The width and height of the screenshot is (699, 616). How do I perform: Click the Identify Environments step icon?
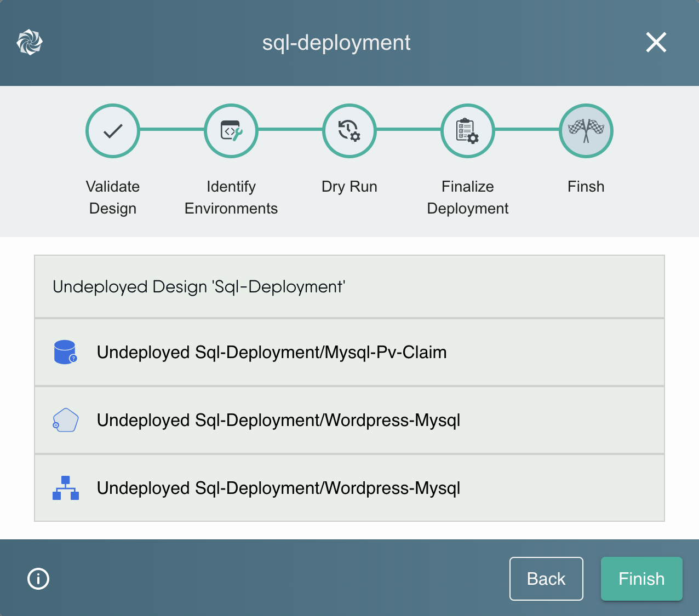point(231,131)
